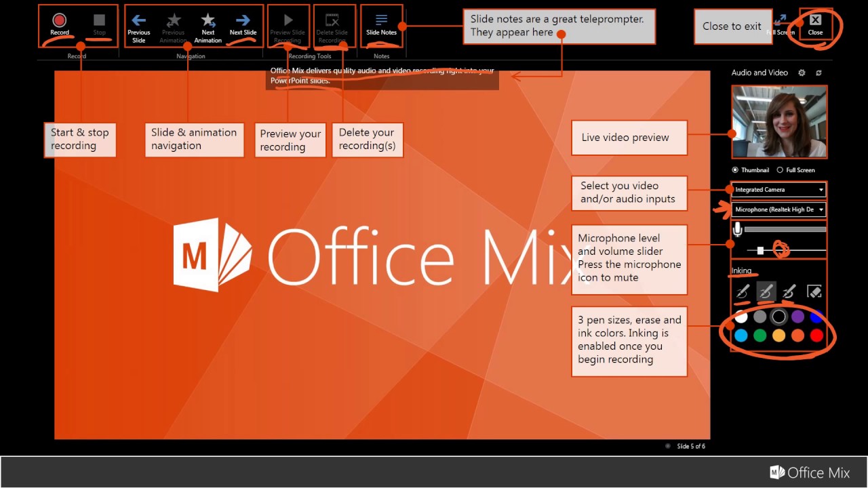868x488 pixels.
Task: Refresh the Audio and Video devices
Action: 819,73
